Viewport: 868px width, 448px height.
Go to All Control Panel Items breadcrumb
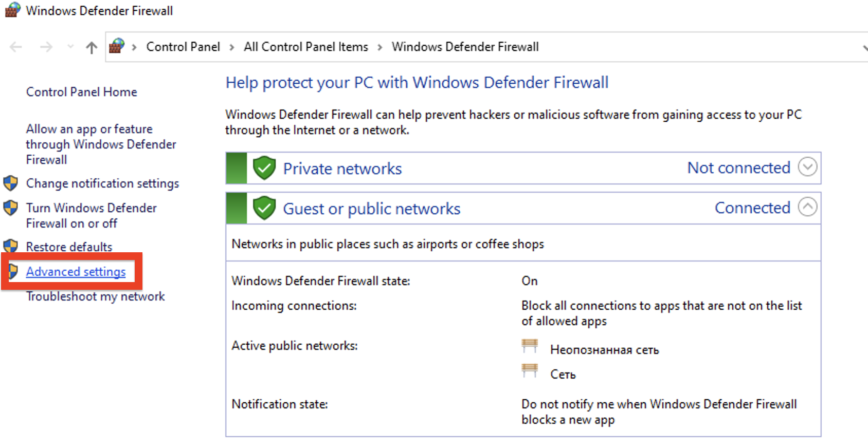[x=306, y=47]
